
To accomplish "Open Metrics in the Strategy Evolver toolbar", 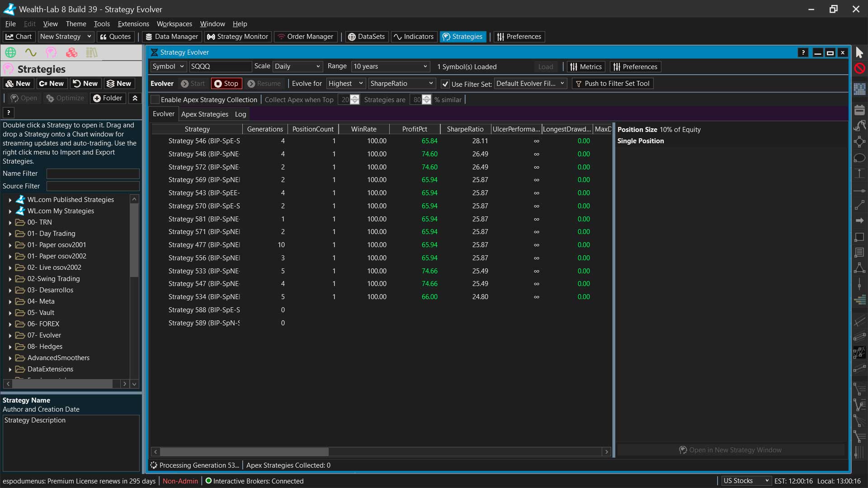I will coord(586,66).
